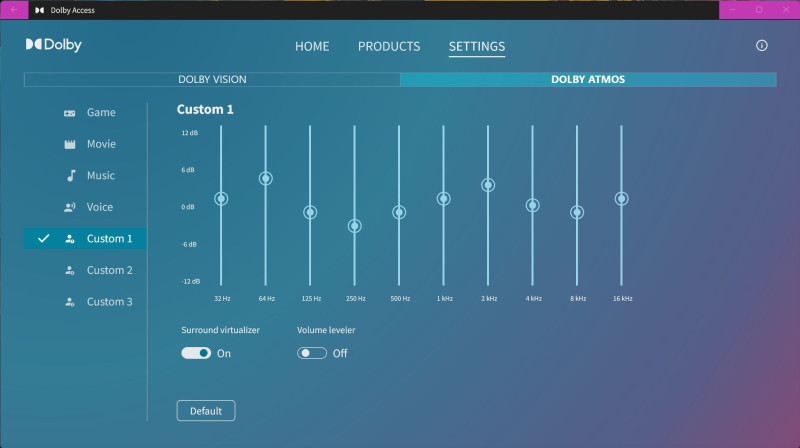800x448 pixels.
Task: Click the 4 kHz slider handle
Action: tap(532, 205)
